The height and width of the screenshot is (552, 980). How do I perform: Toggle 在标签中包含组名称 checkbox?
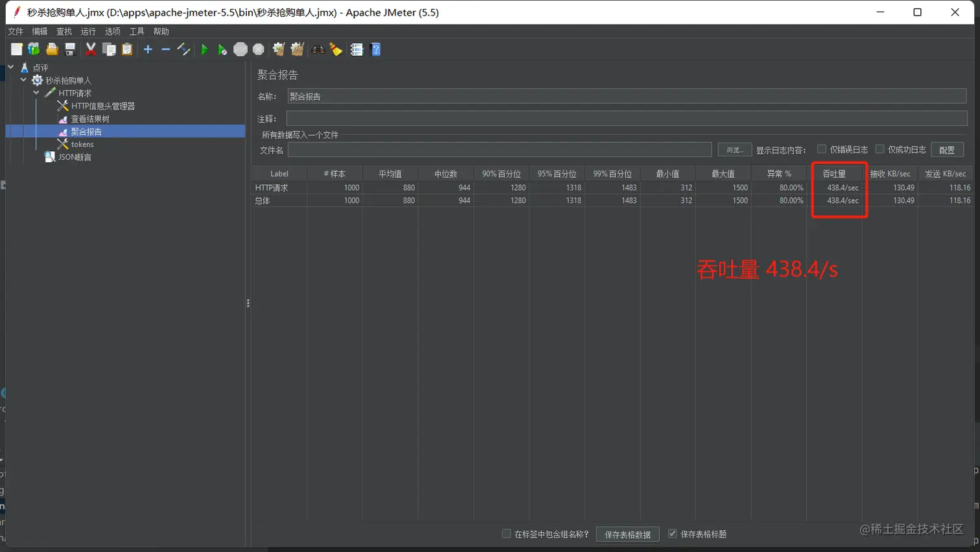click(506, 534)
